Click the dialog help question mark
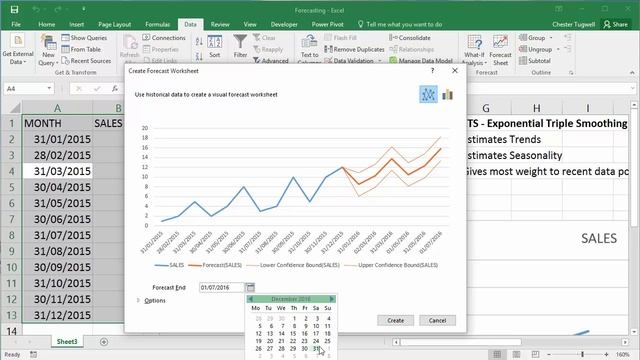 [433, 71]
